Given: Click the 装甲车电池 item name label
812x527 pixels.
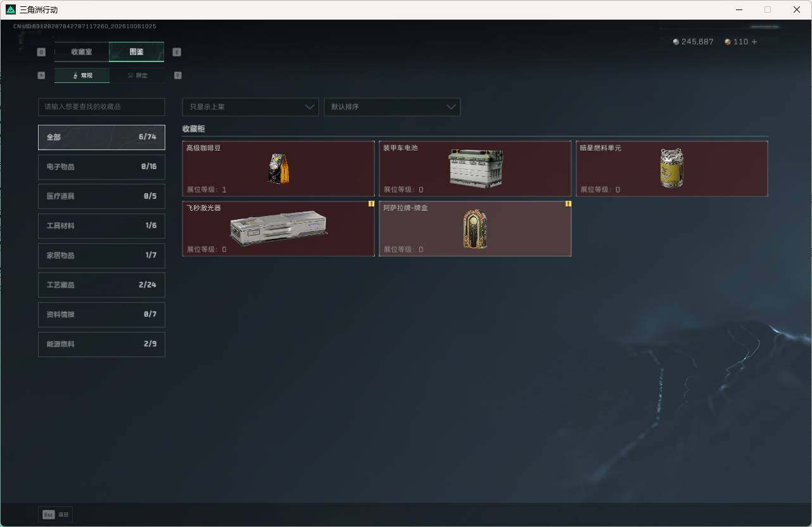Looking at the screenshot, I should (400, 148).
